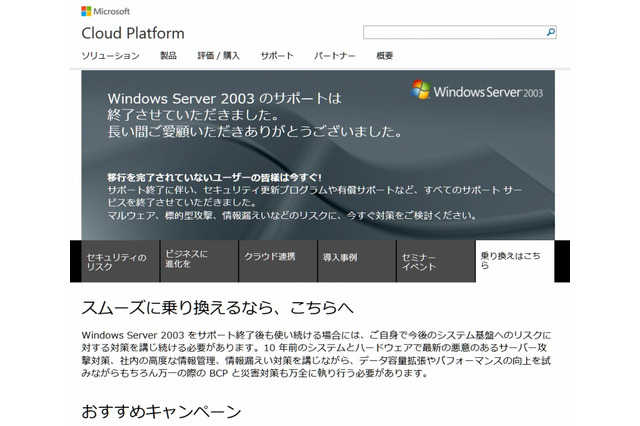
Task: Open the ソリューション menu
Action: coord(111,56)
